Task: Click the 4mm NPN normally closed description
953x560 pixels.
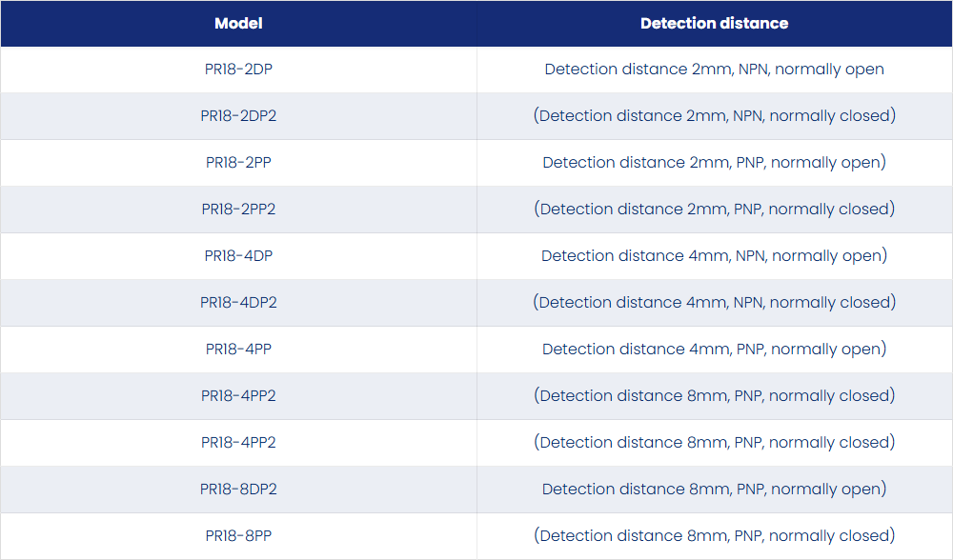Action: point(714,303)
